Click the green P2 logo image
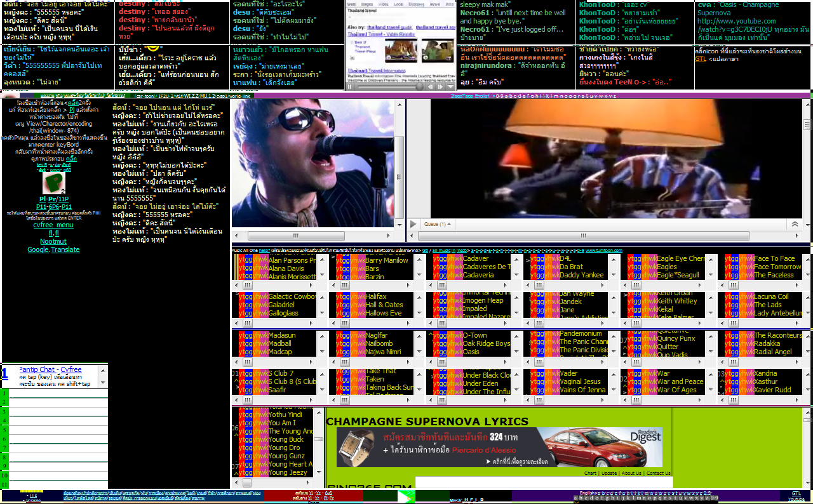Viewport: 813px width, 504px height. 53,183
